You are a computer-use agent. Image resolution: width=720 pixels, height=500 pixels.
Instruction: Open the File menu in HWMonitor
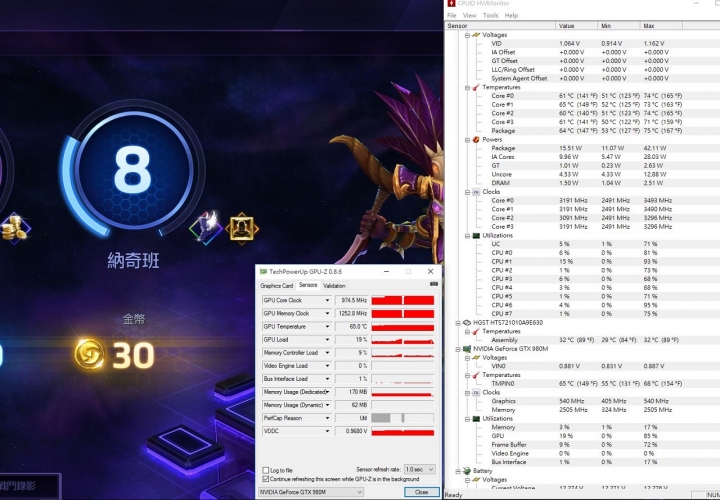(x=452, y=15)
